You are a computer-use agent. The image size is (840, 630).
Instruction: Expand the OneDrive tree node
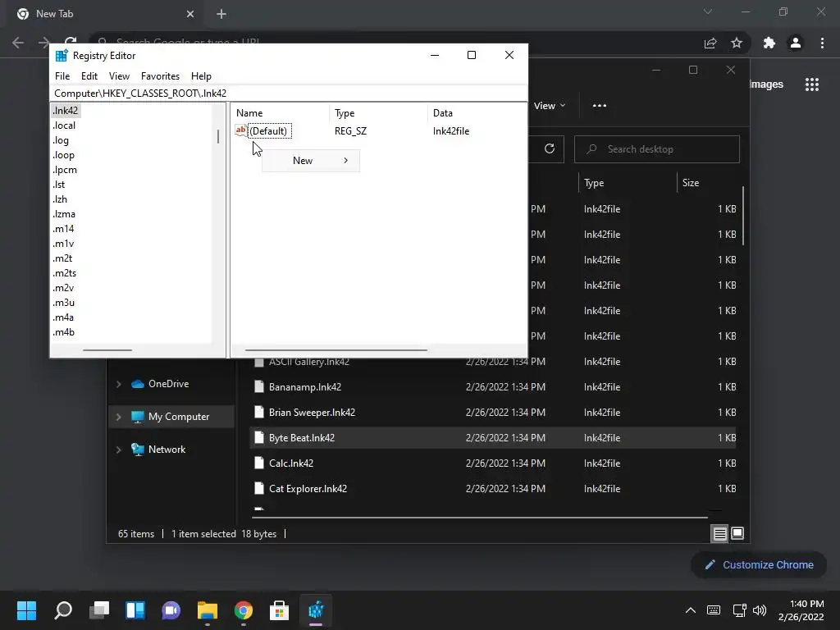point(118,384)
